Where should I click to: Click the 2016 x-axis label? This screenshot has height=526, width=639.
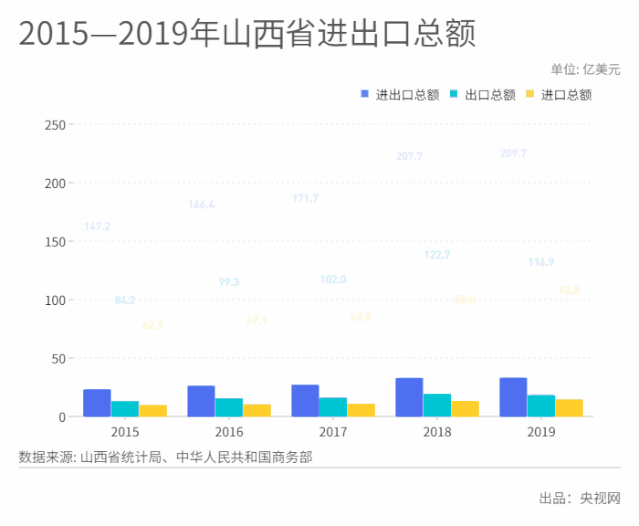(229, 432)
